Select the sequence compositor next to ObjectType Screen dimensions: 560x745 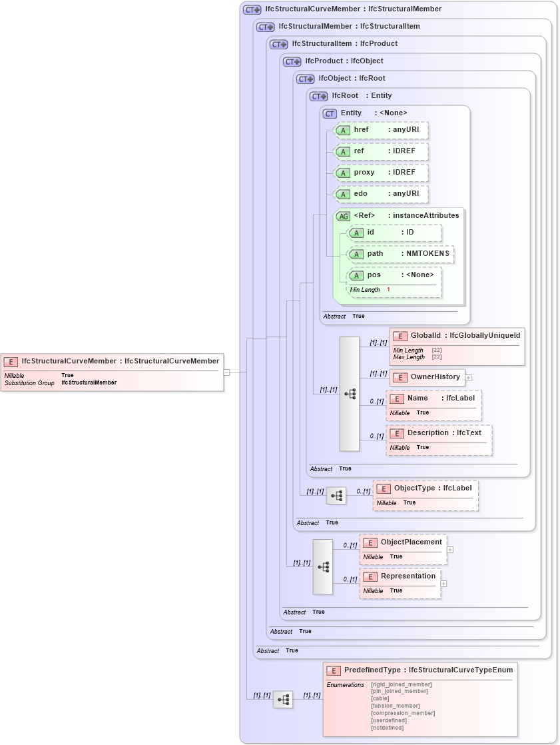tap(336, 496)
